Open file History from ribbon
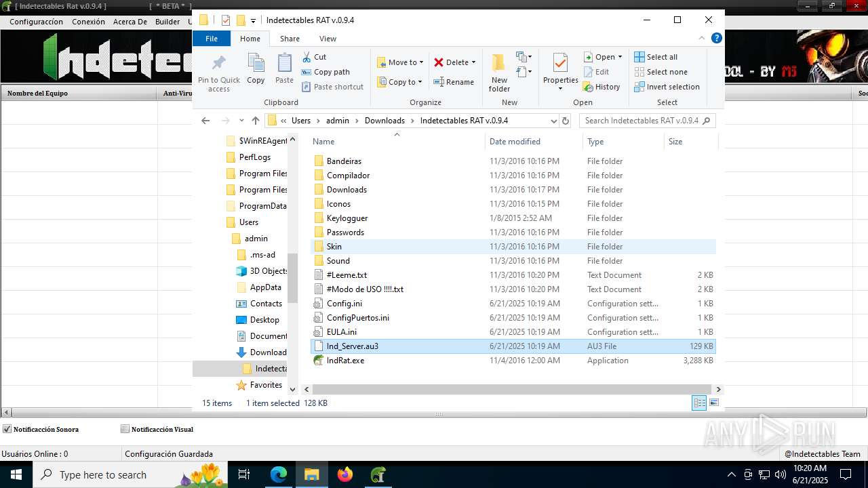868x488 pixels. point(601,87)
